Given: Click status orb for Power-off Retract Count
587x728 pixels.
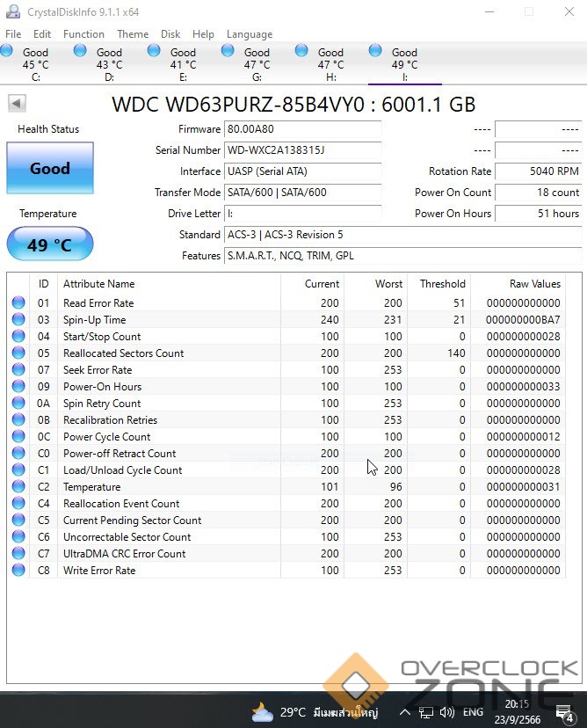Looking at the screenshot, I should pyautogui.click(x=18, y=453).
